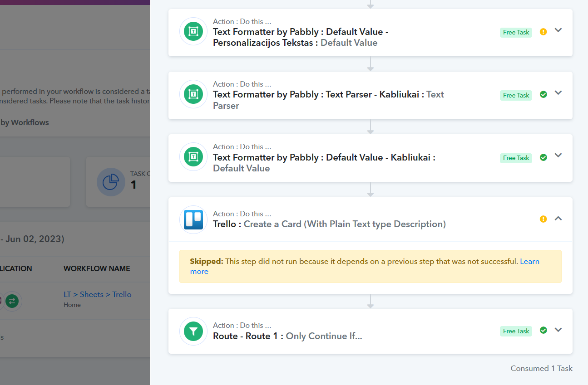
Task: Click Free Task badge on Default Value Kabliukai
Action: pos(516,158)
